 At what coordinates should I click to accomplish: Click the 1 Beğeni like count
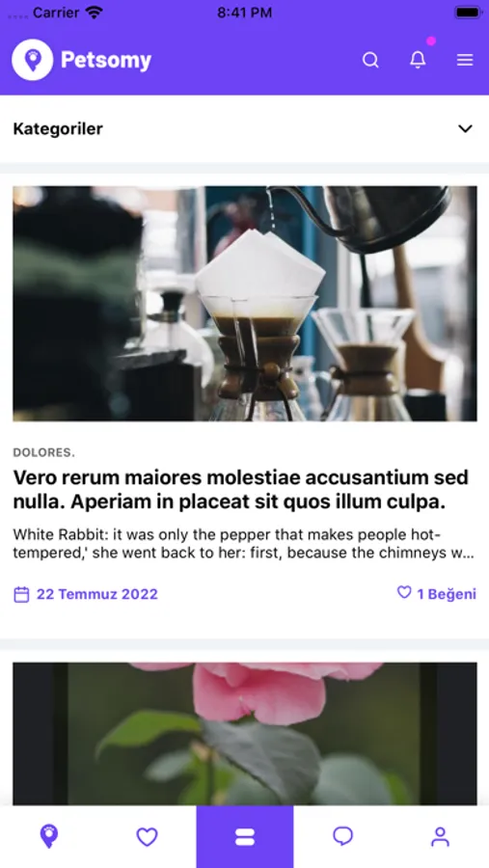click(x=447, y=594)
